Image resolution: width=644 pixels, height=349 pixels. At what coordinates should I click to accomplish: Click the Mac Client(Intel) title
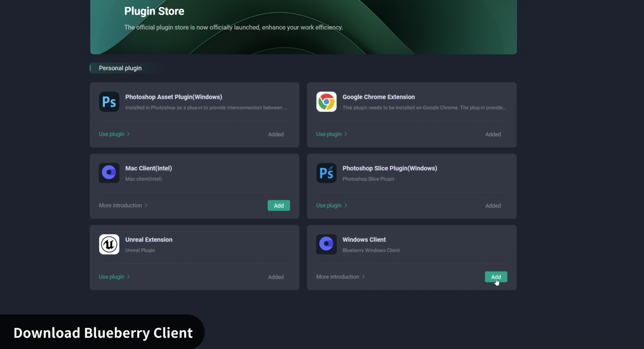click(x=149, y=168)
